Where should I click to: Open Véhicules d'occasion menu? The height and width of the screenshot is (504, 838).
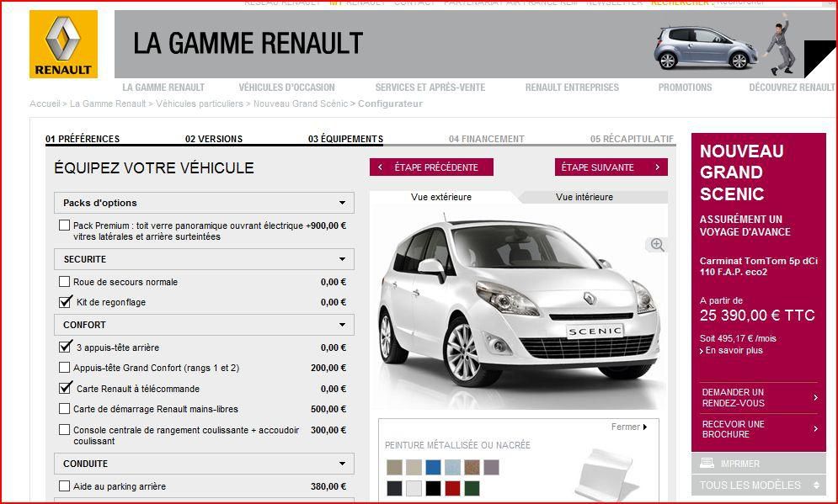(286, 87)
